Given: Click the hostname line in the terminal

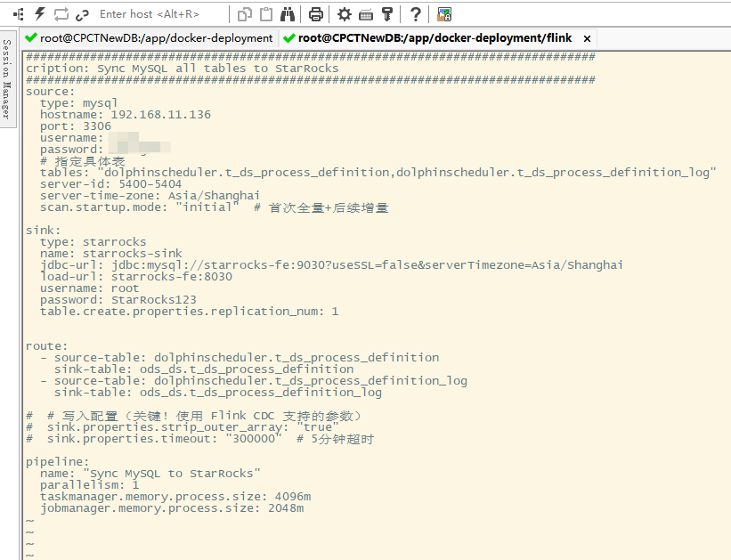Looking at the screenshot, I should click(125, 115).
